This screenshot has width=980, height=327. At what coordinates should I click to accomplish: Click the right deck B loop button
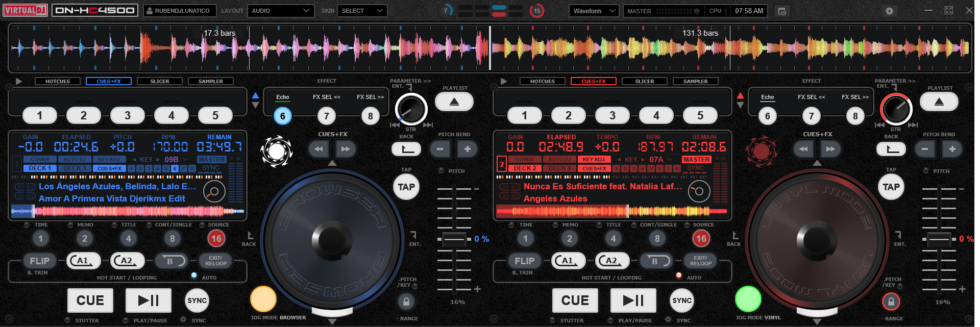coord(656,261)
